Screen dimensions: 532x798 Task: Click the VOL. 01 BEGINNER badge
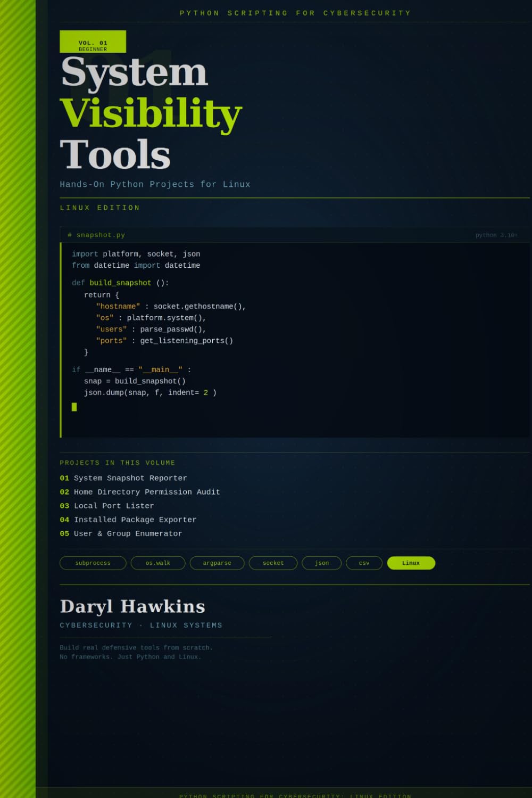[93, 42]
